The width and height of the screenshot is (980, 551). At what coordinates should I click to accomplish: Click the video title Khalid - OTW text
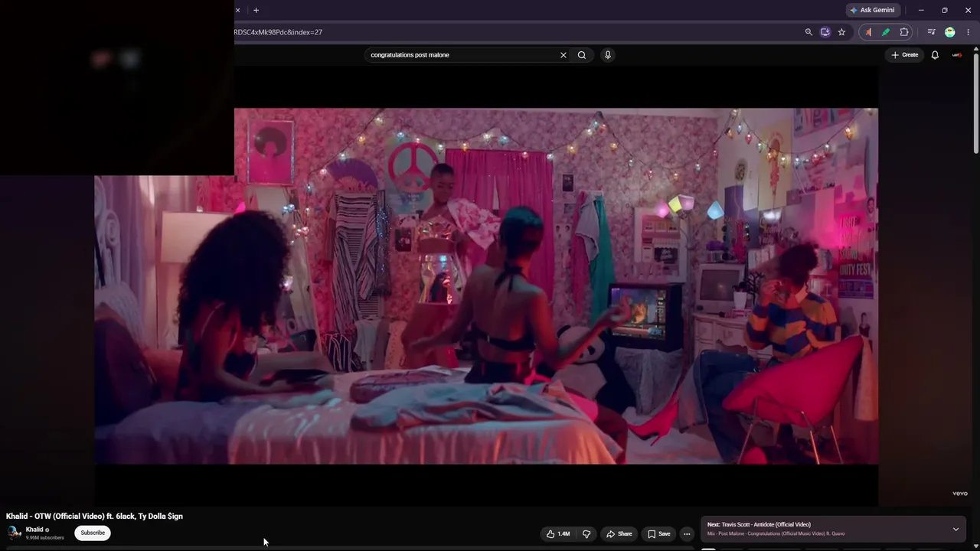(x=94, y=517)
